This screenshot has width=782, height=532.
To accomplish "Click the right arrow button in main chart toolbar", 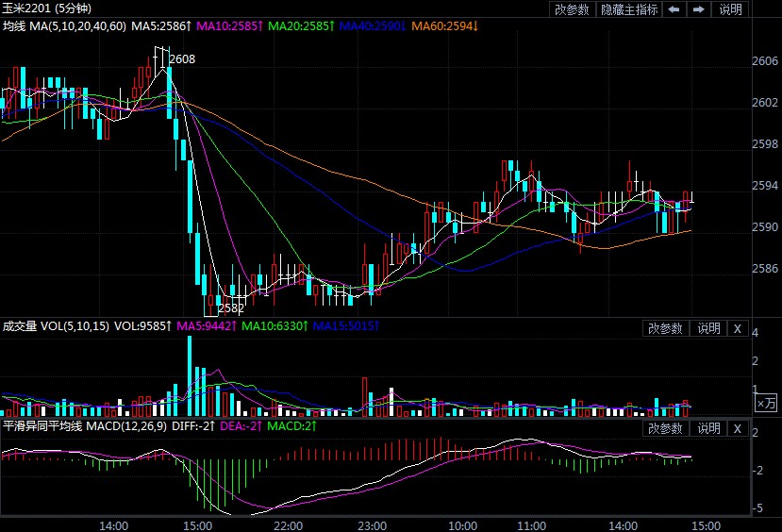I will coord(699,9).
